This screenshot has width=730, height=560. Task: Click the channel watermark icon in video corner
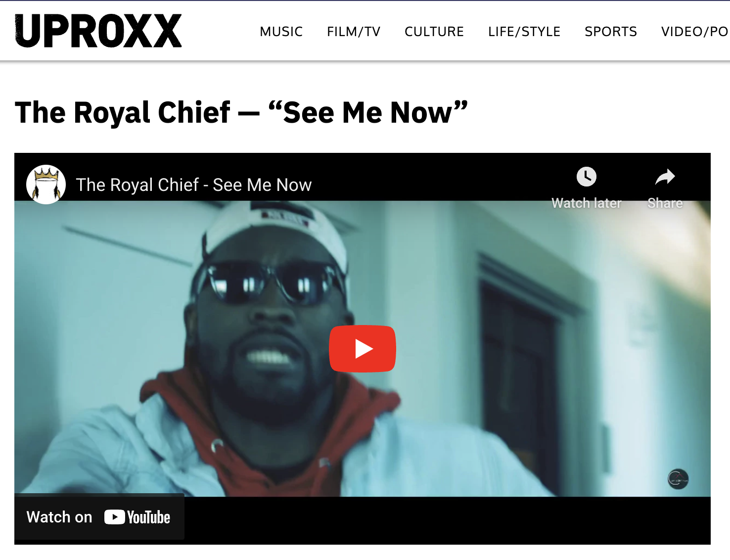point(678,479)
